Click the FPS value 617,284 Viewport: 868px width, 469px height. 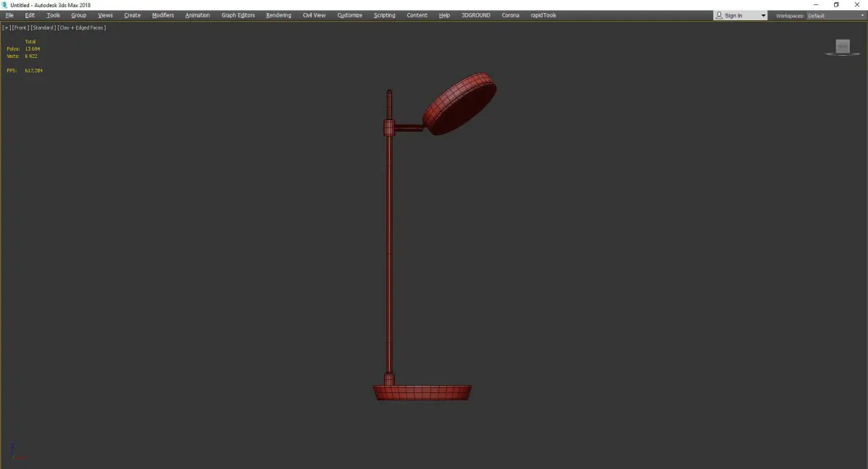click(33, 70)
